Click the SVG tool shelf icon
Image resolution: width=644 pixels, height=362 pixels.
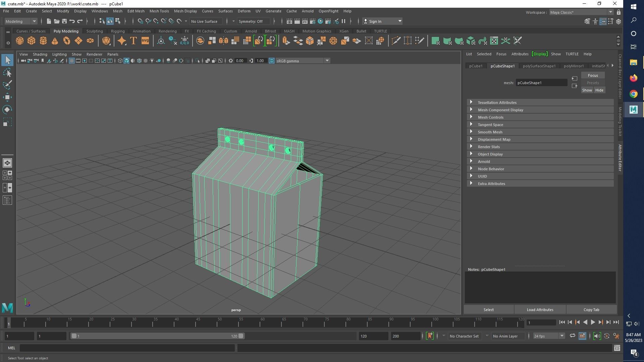click(145, 41)
